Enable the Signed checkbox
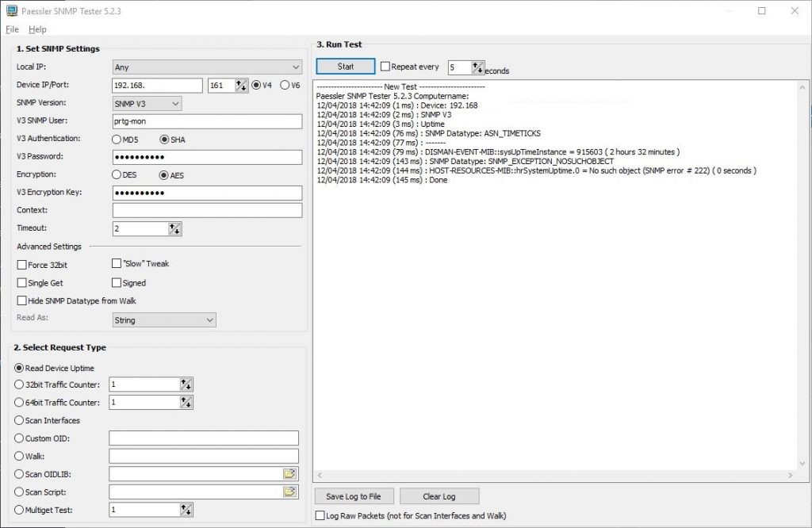 [117, 283]
